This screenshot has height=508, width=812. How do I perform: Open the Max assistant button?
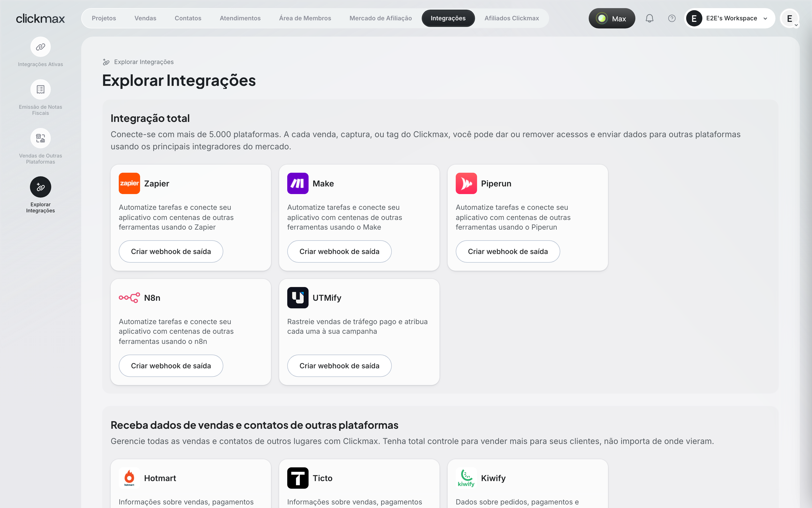point(612,19)
